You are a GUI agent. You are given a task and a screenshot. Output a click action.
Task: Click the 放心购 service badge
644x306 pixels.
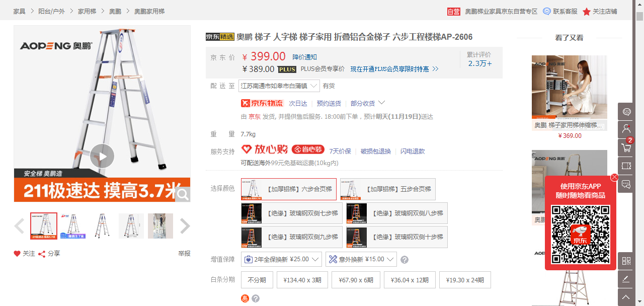click(265, 149)
